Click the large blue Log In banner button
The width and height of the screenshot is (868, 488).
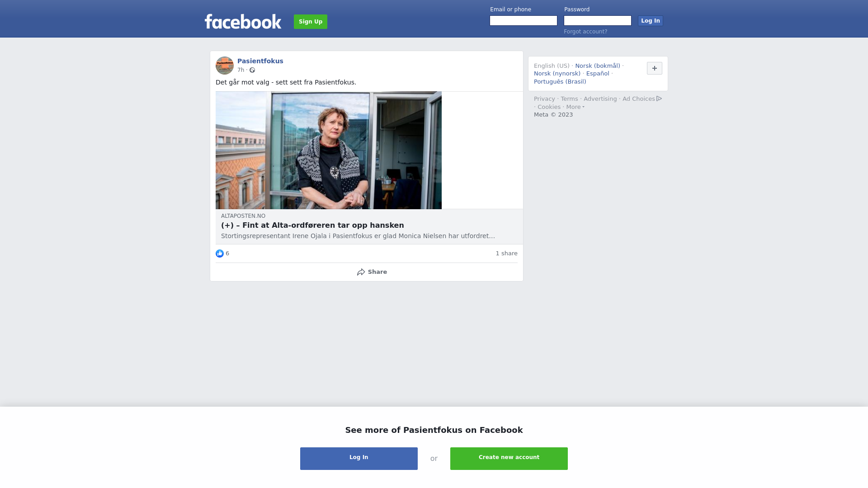tap(359, 459)
